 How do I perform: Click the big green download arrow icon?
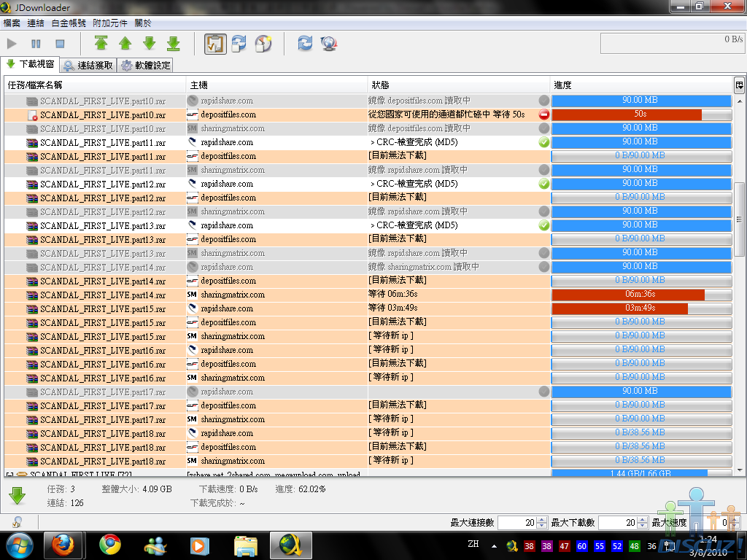18,496
